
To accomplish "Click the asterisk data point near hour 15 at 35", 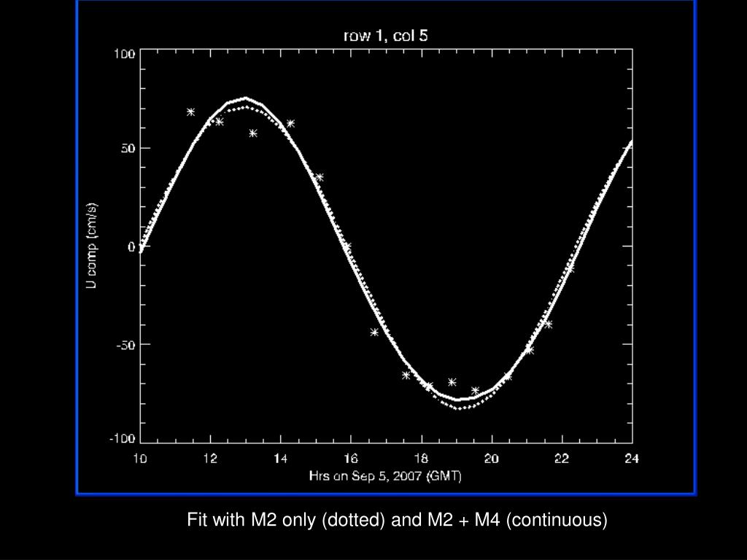I will 320,177.
